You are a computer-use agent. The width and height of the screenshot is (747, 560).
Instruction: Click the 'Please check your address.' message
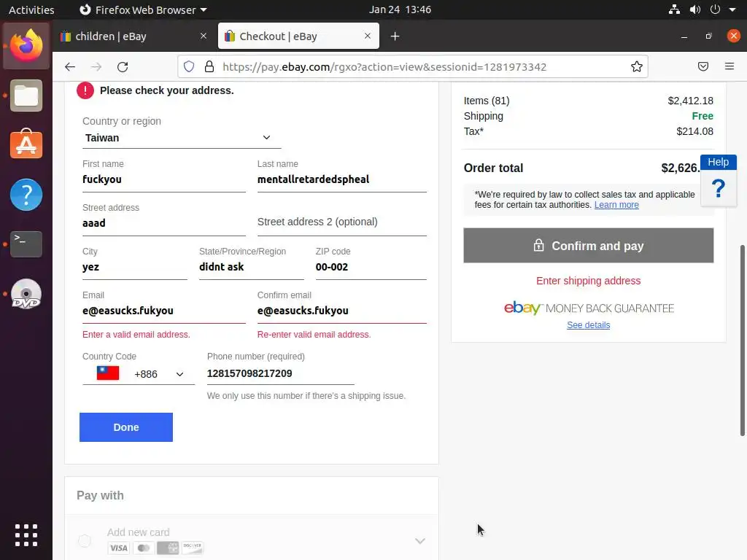click(x=167, y=90)
